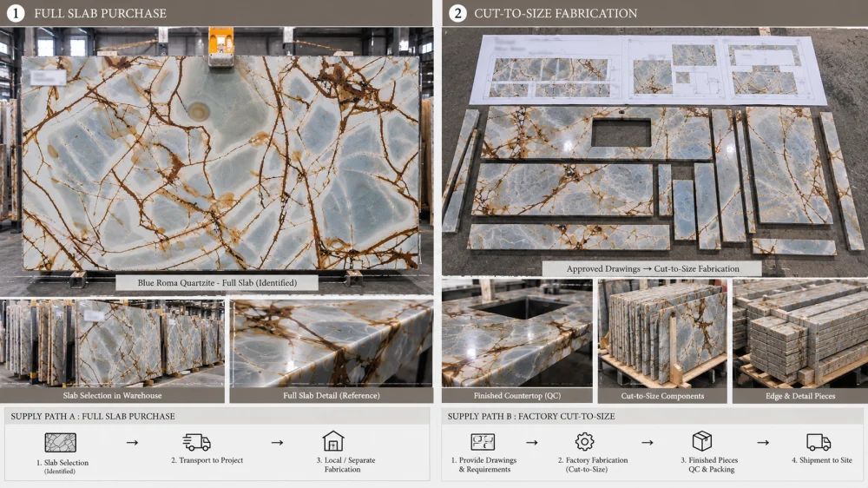Open the Slab Selection in Warehouse photo

pos(112,344)
